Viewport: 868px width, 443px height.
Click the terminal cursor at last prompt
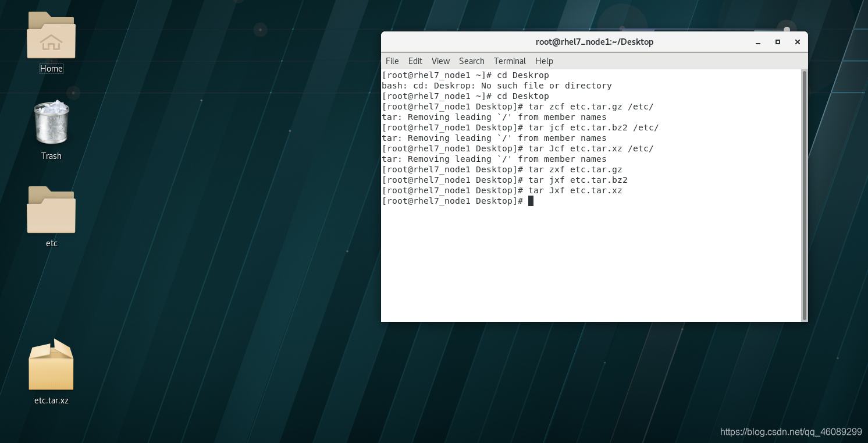531,201
